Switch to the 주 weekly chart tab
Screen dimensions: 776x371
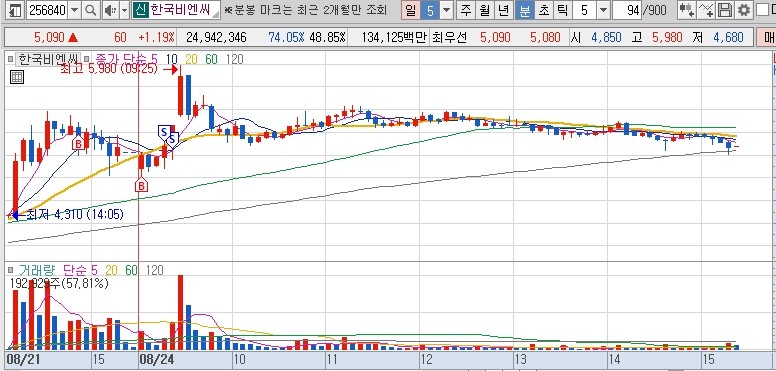(465, 10)
